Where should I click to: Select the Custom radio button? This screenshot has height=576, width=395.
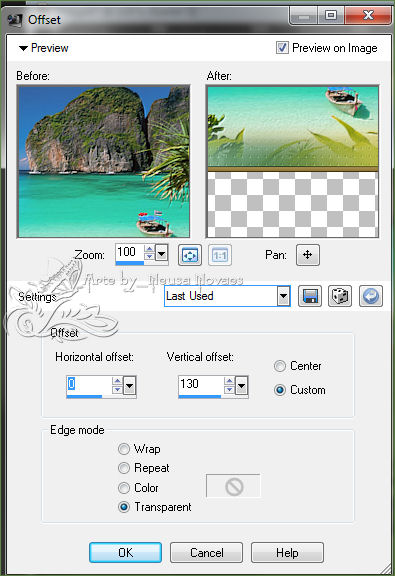280,390
